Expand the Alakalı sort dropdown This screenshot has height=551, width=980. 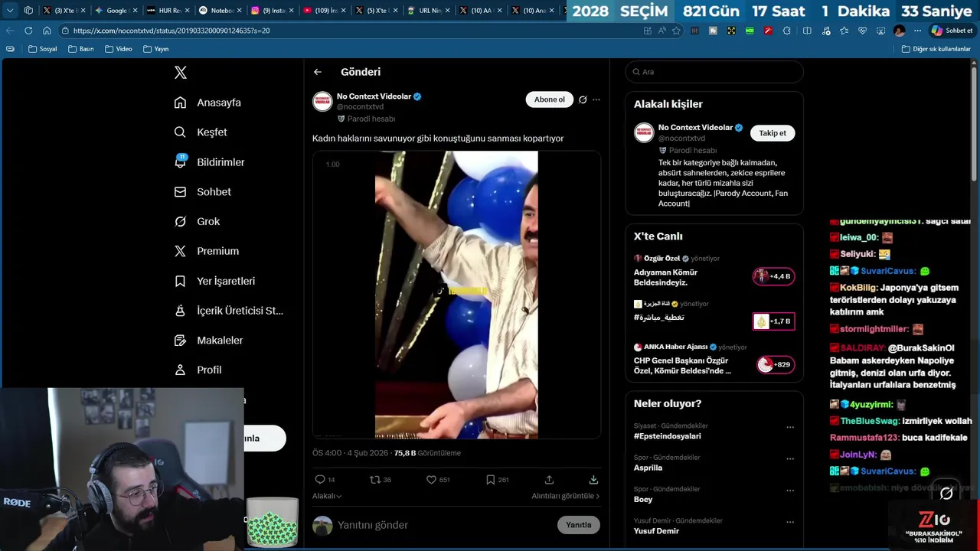[327, 496]
